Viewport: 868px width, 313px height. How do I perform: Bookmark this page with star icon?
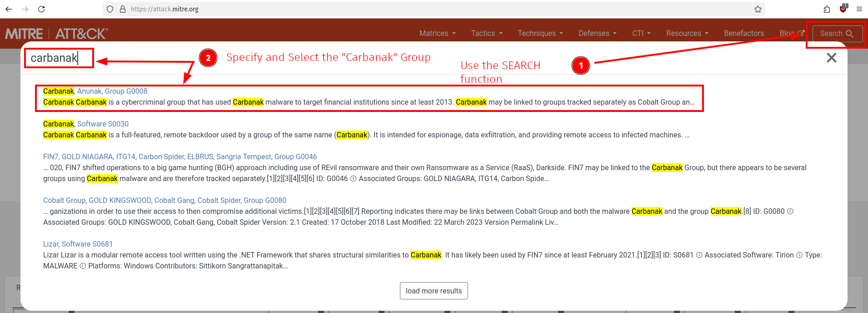click(758, 9)
